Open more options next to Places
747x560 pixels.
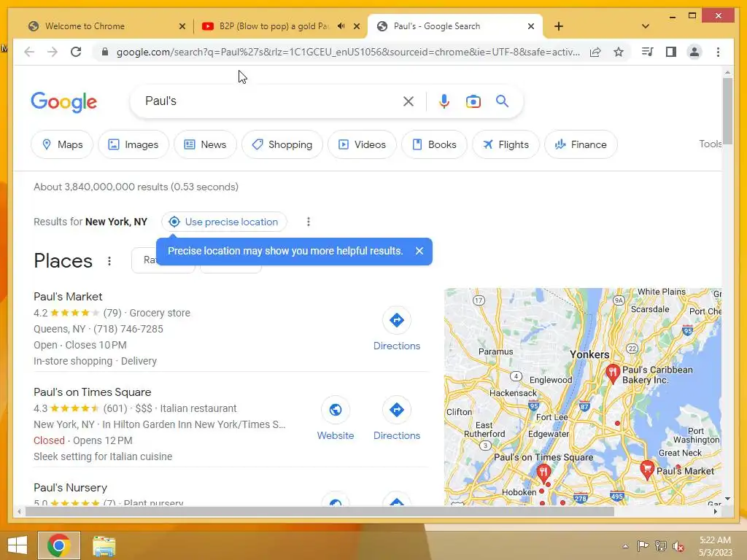109,261
